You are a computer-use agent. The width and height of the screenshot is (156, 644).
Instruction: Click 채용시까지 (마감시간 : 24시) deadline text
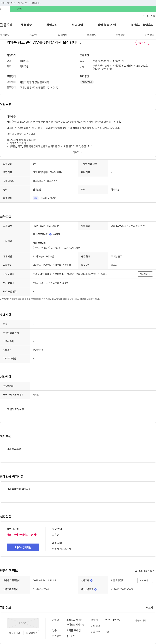tap(22, 534)
